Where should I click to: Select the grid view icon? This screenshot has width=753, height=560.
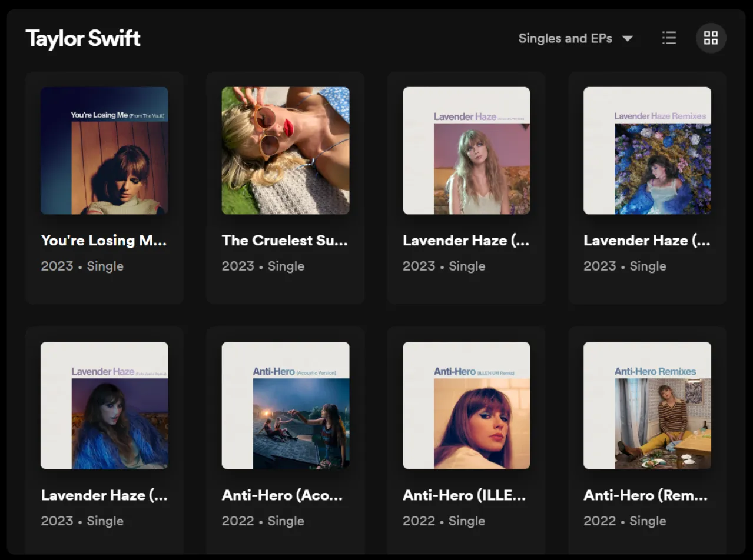pos(711,38)
